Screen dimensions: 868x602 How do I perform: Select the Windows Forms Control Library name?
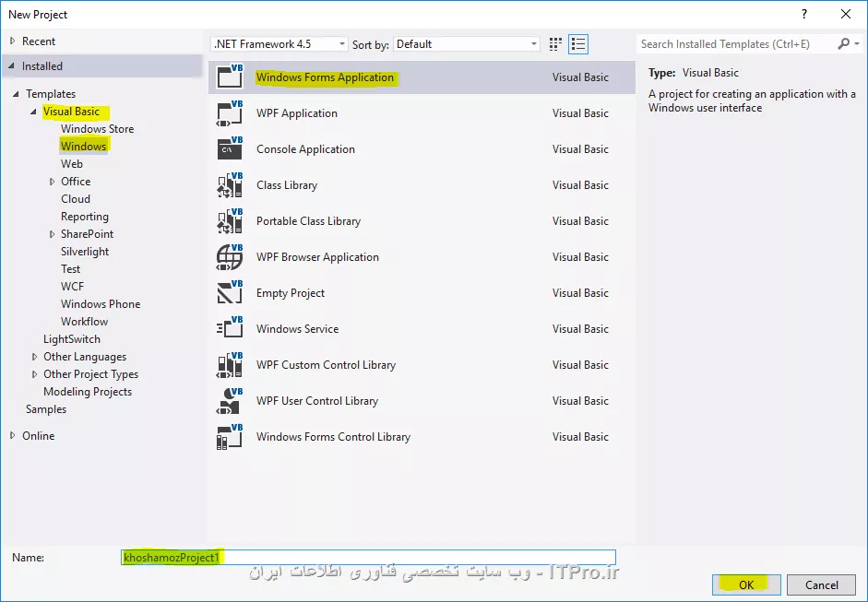coord(333,437)
